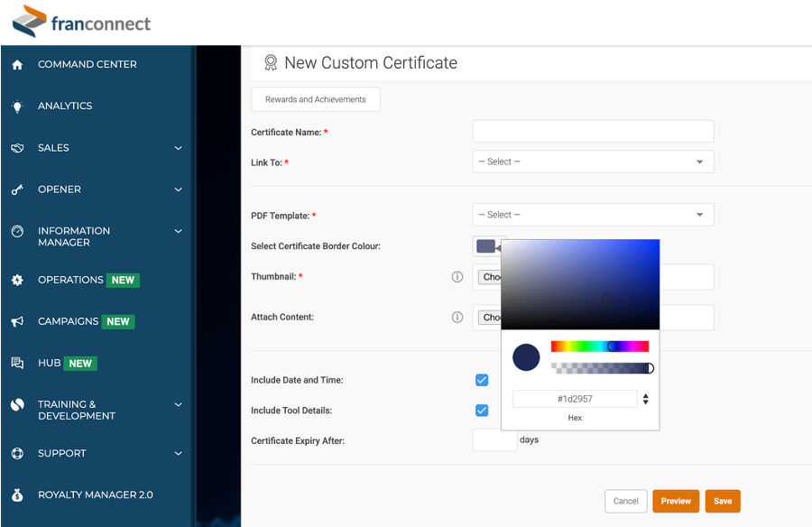The height and width of the screenshot is (527, 812).
Task: Click the Hub chat icon
Action: click(17, 363)
